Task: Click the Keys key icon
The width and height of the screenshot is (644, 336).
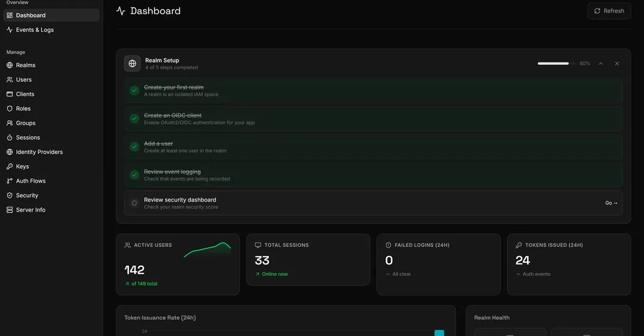Action: (10, 167)
